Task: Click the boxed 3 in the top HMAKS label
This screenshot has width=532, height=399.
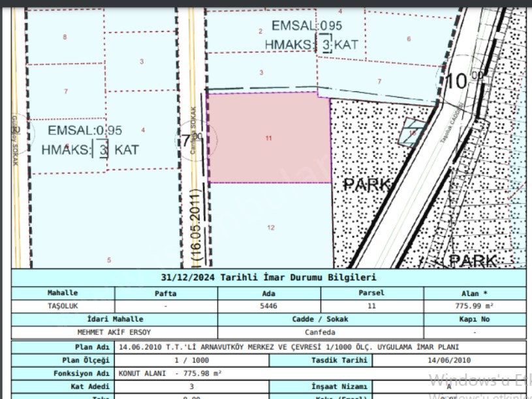Action: [x=326, y=44]
